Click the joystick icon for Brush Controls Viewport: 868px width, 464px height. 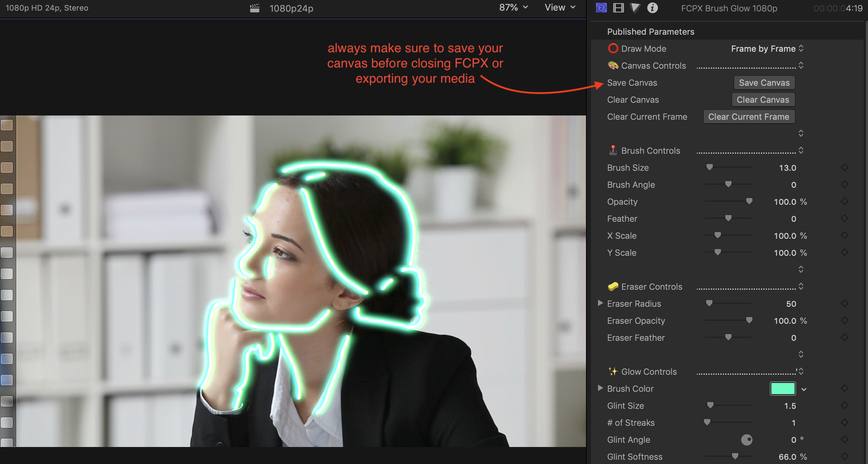point(613,151)
